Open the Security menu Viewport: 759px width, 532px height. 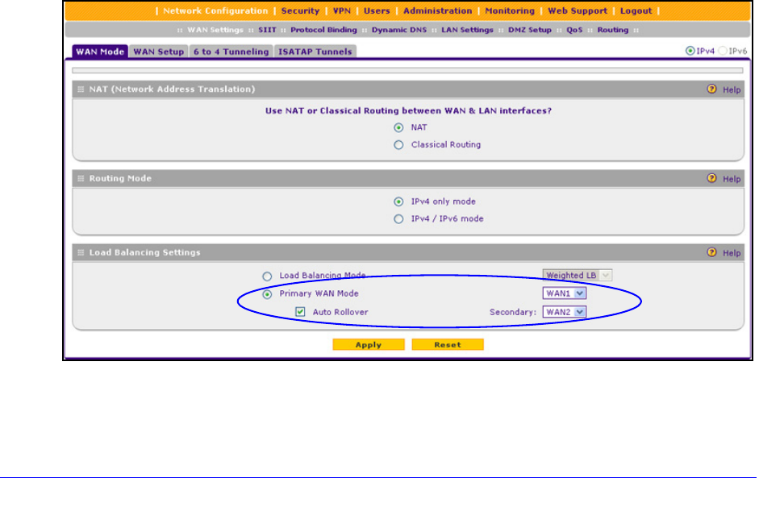300,11
